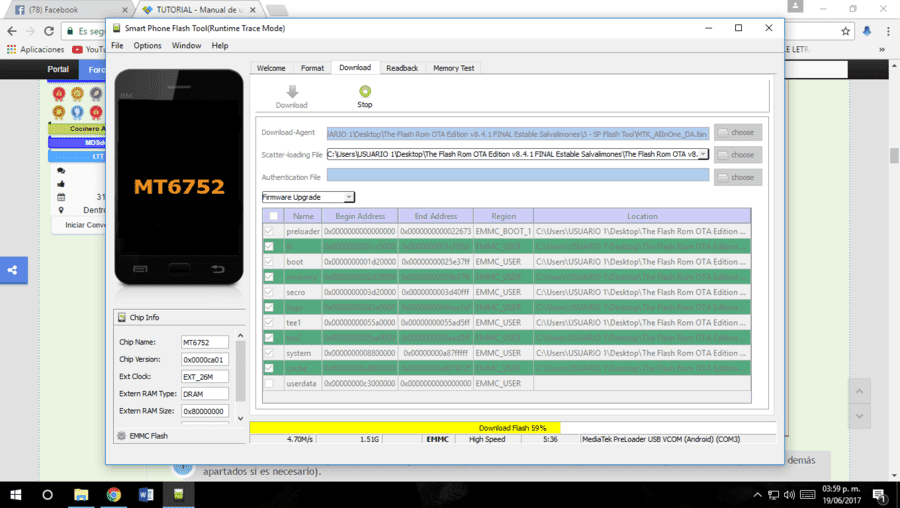
Task: Click the YouTube bookmark icon
Action: [x=77, y=49]
